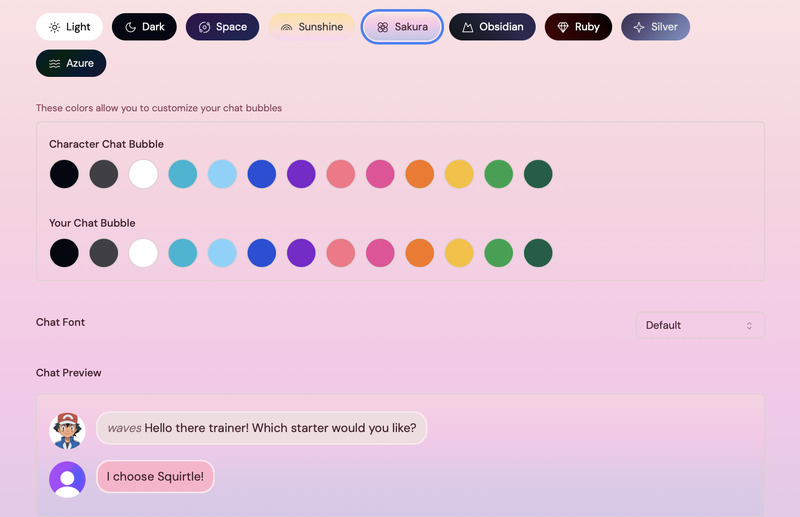800x517 pixels.
Task: Set Your Chat Bubble to dark gray
Action: pyautogui.click(x=104, y=253)
